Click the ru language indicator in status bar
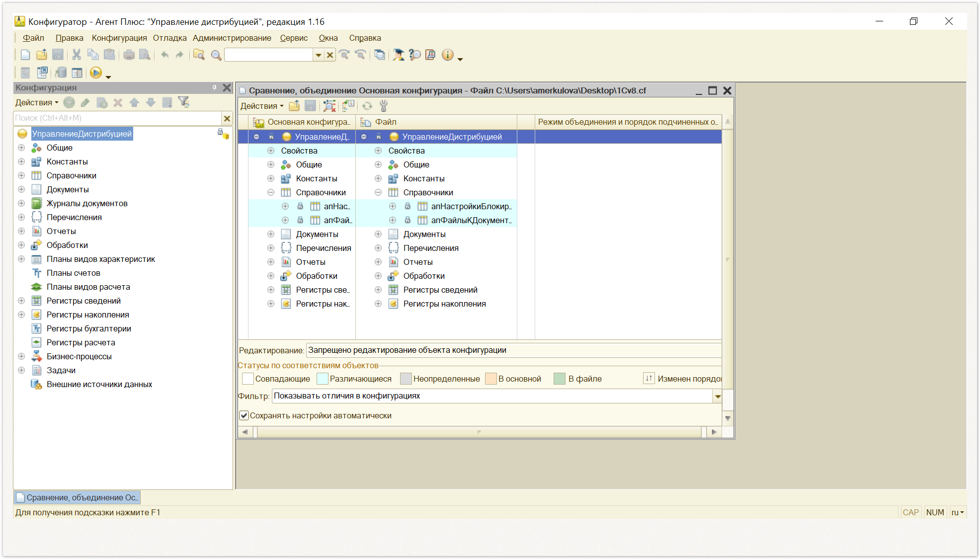Image resolution: width=980 pixels, height=559 pixels. [957, 512]
